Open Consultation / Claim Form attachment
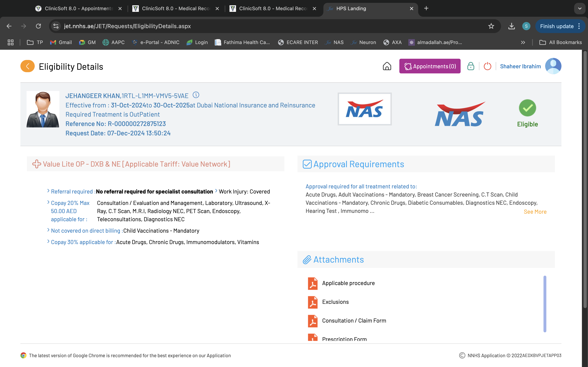The image size is (588, 367). [x=354, y=321]
